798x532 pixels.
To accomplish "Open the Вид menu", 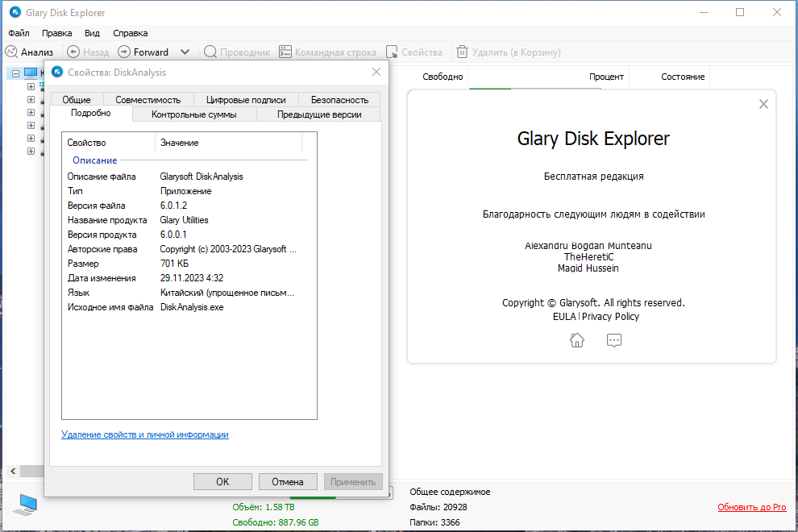I will tap(92, 33).
